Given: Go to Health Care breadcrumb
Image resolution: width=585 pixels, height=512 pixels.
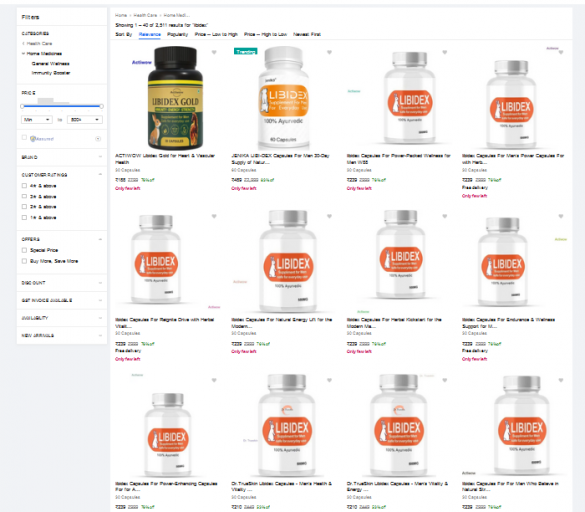Looking at the screenshot, I should tap(146, 15).
